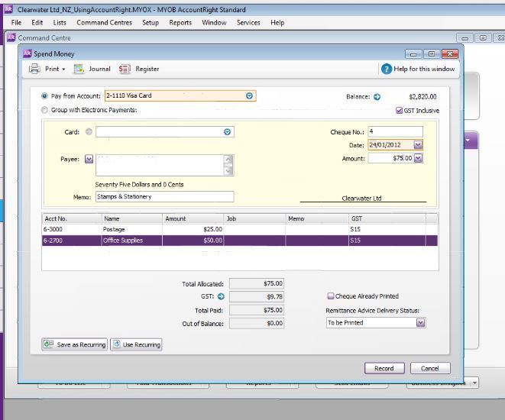Click the Memo field Stamps & Stationery

[164, 197]
